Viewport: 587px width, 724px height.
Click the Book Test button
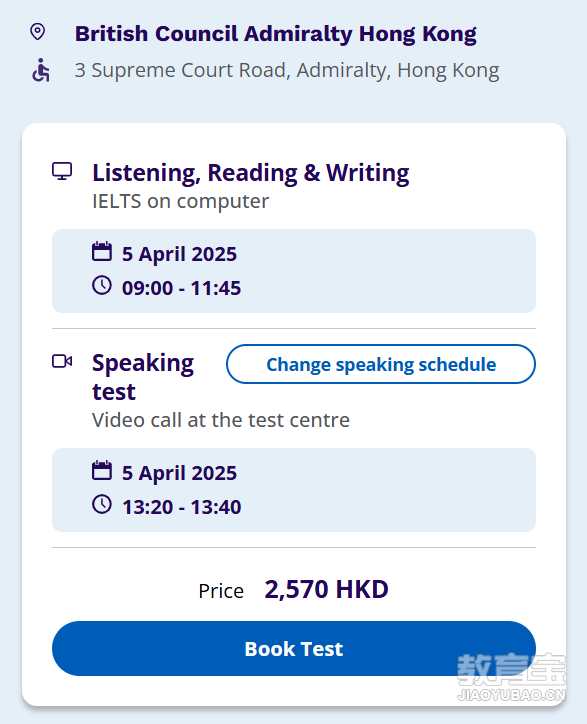coord(294,649)
